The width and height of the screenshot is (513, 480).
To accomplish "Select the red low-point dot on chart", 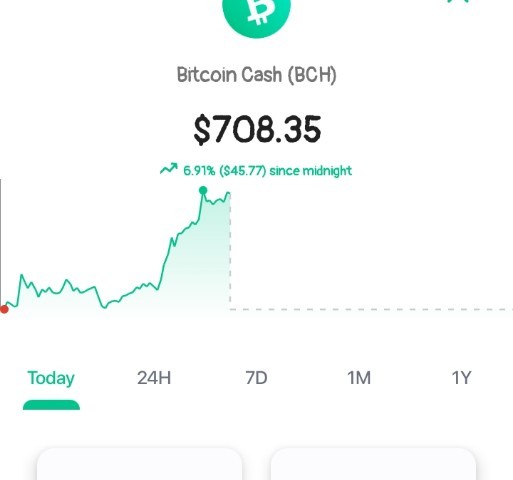I will (x=4, y=309).
